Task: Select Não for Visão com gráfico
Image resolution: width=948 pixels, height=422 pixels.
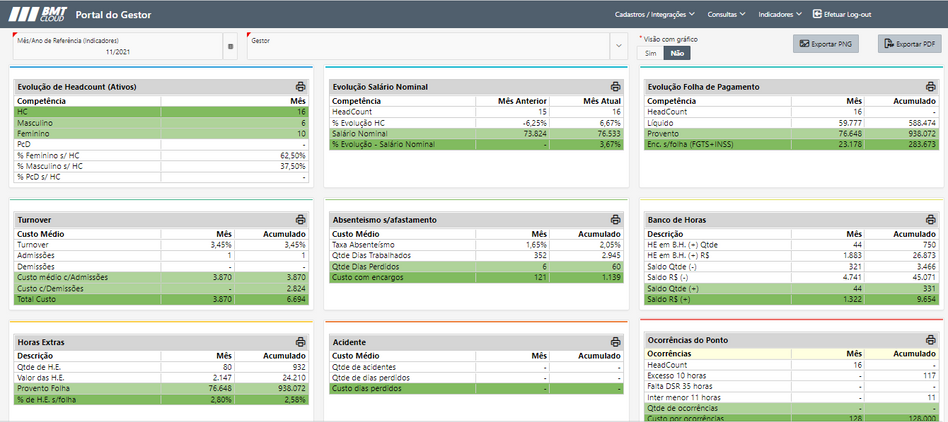Action: point(677,53)
